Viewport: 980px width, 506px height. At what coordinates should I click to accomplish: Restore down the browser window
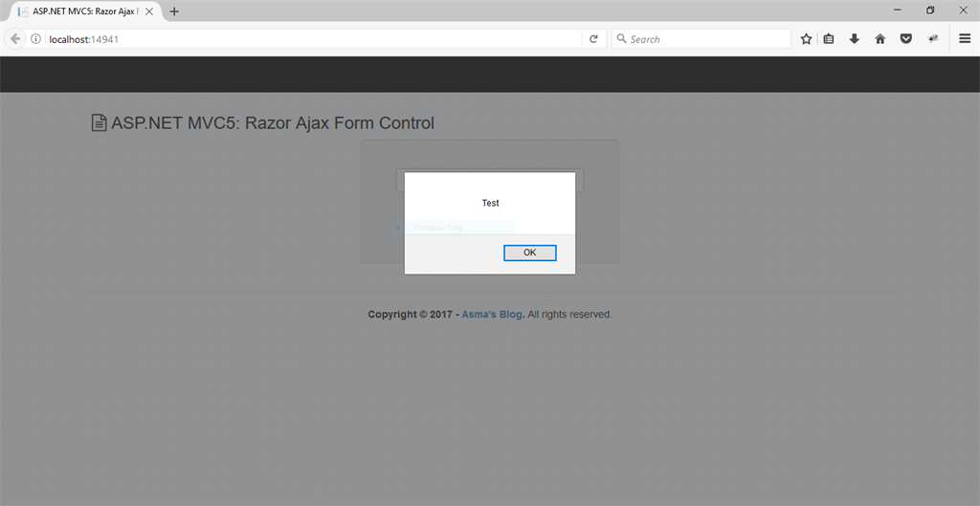[930, 10]
